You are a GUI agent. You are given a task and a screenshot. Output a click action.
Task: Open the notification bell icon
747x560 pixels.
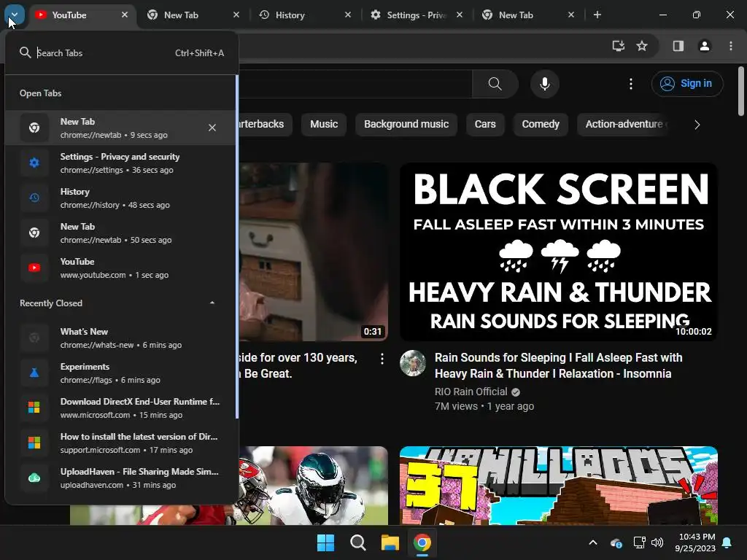727,542
